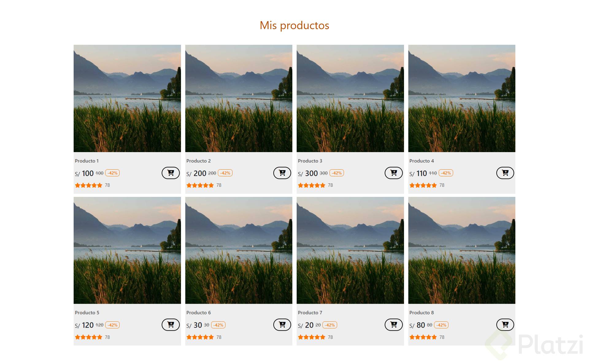The height and width of the screenshot is (364, 589).
Task: Open the Producto 1 image thumbnail
Action: coord(127,98)
